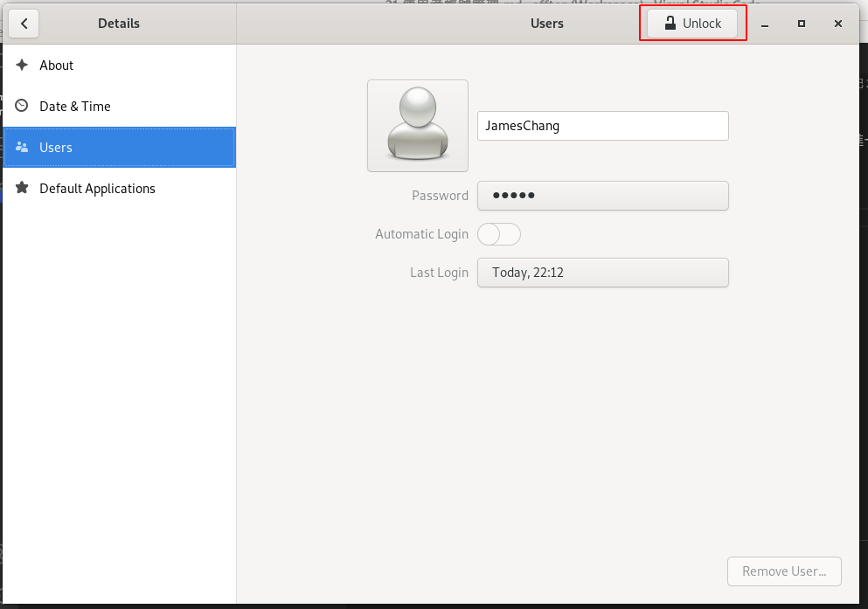Go back using the Details back arrow

pyautogui.click(x=24, y=24)
